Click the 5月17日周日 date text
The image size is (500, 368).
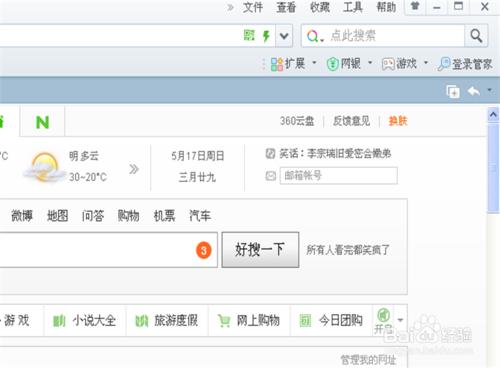click(x=198, y=156)
